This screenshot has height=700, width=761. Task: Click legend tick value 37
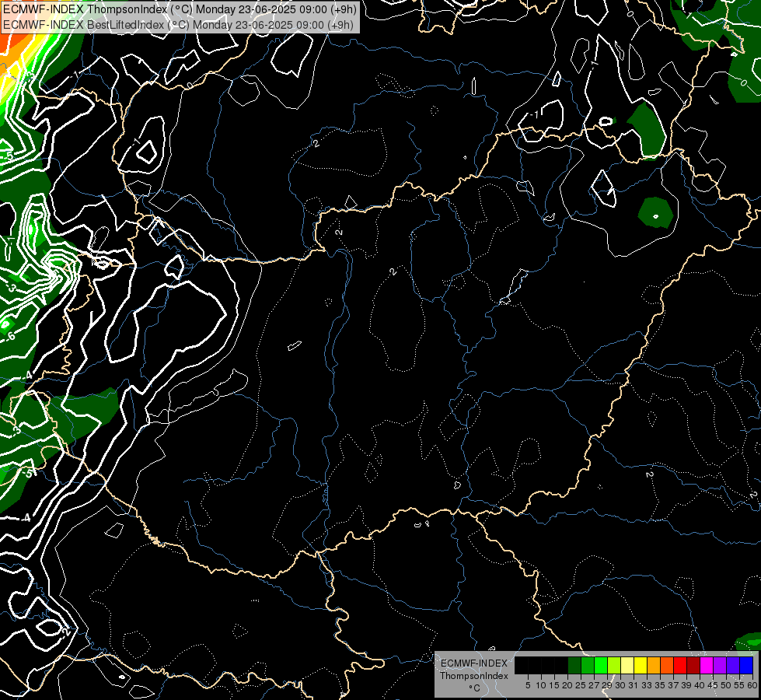point(674,685)
